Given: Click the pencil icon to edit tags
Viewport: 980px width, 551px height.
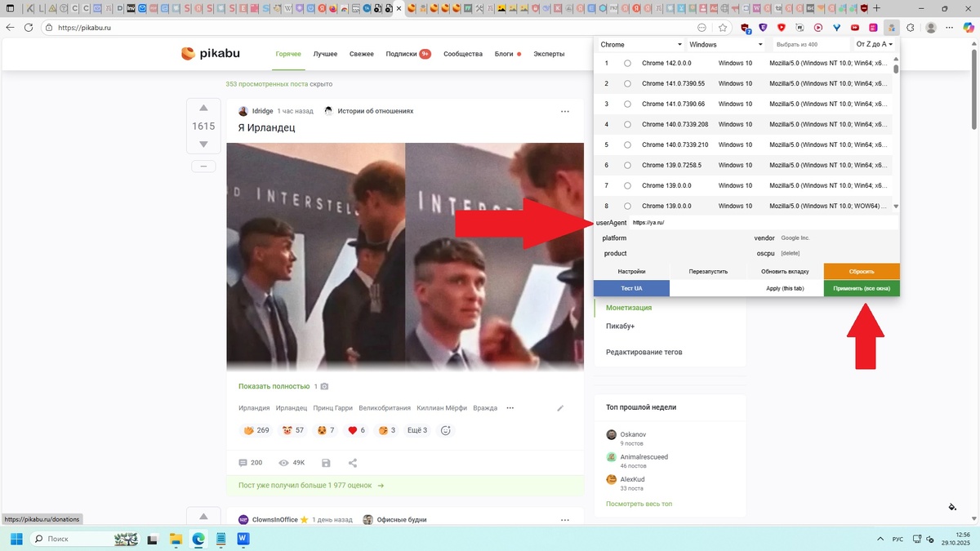Looking at the screenshot, I should tap(560, 408).
